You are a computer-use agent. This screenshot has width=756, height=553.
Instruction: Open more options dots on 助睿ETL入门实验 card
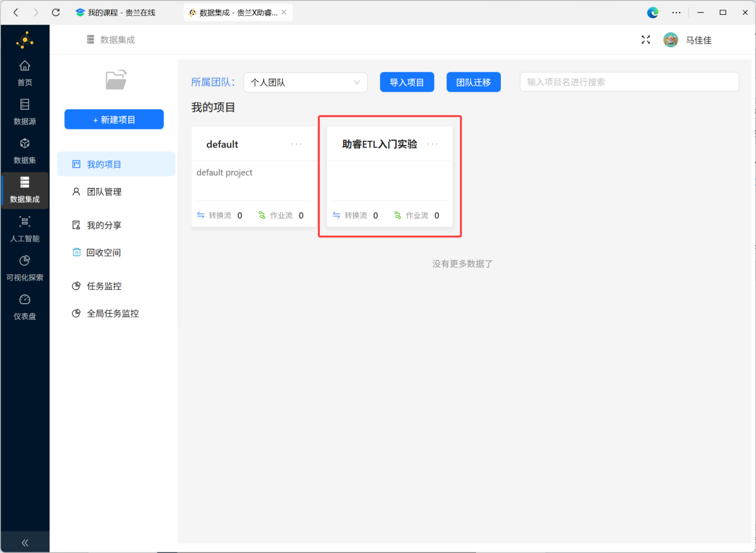433,144
